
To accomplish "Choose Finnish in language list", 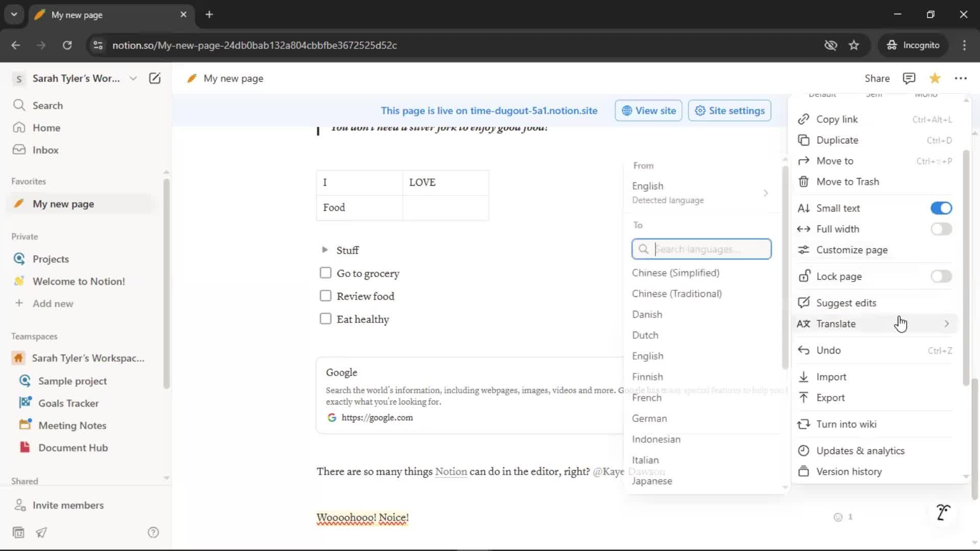I will [x=647, y=377].
